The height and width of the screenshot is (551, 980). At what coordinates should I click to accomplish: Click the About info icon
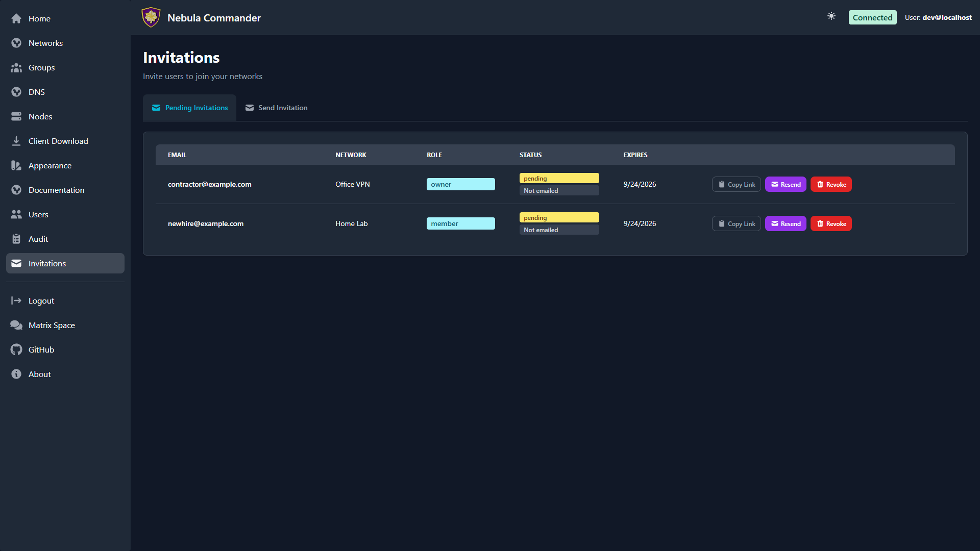[16, 374]
